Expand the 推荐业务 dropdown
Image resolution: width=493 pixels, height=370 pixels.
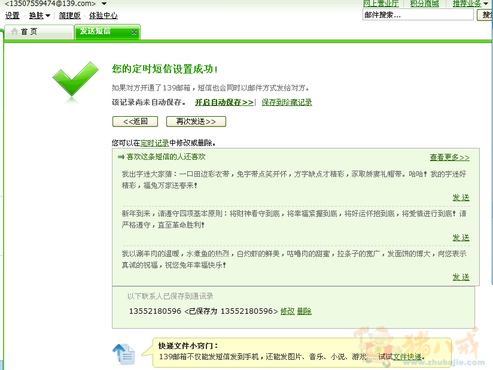pyautogui.click(x=470, y=4)
